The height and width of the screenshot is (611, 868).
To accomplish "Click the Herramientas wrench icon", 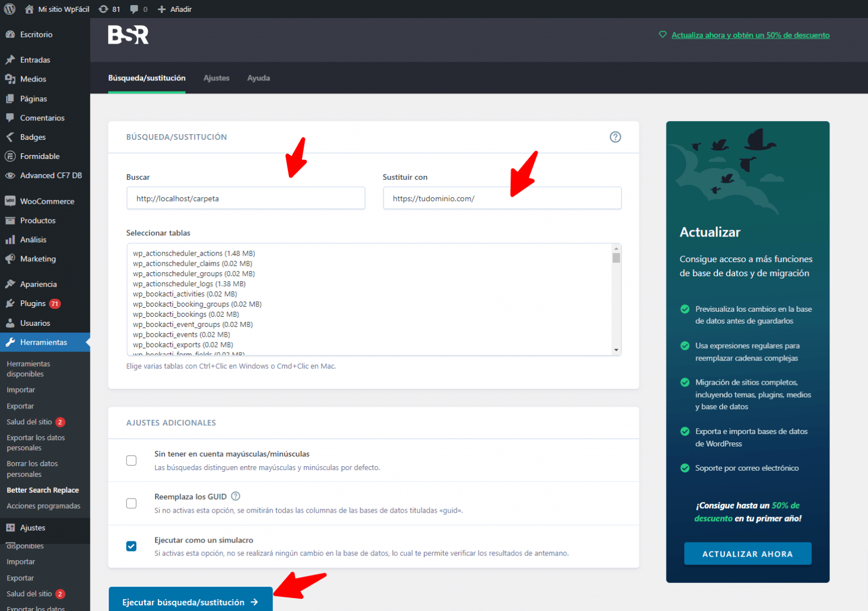I will click(x=10, y=342).
